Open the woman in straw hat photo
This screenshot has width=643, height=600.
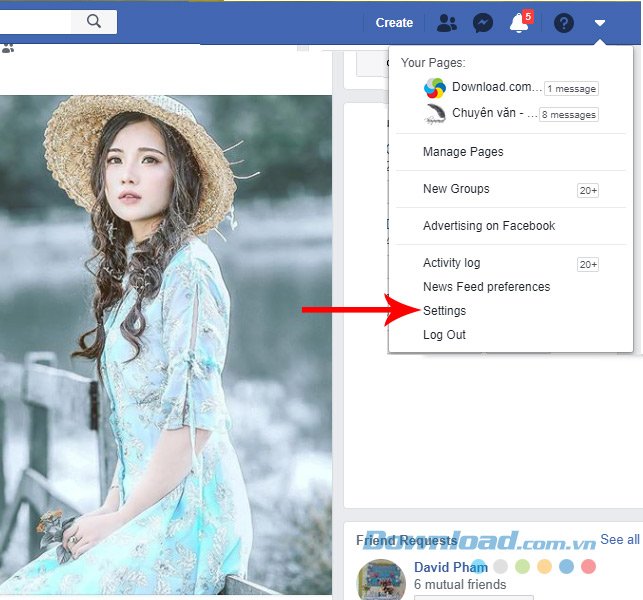pos(166,344)
